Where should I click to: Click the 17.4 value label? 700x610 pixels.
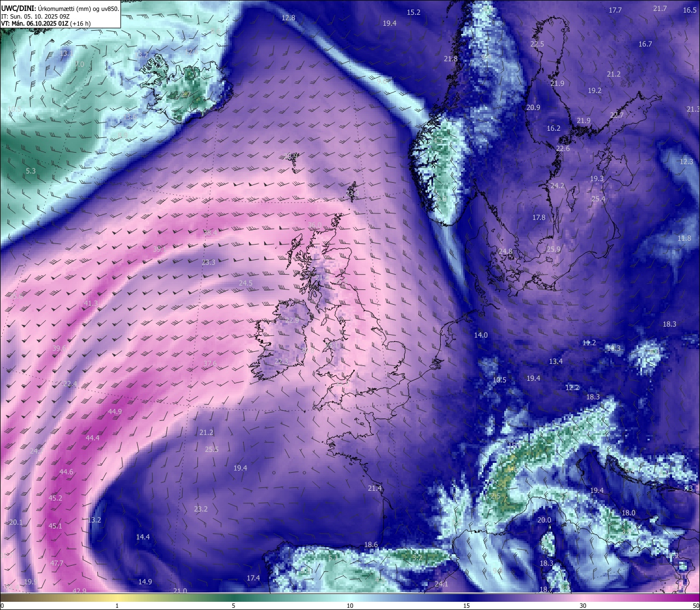tap(253, 578)
